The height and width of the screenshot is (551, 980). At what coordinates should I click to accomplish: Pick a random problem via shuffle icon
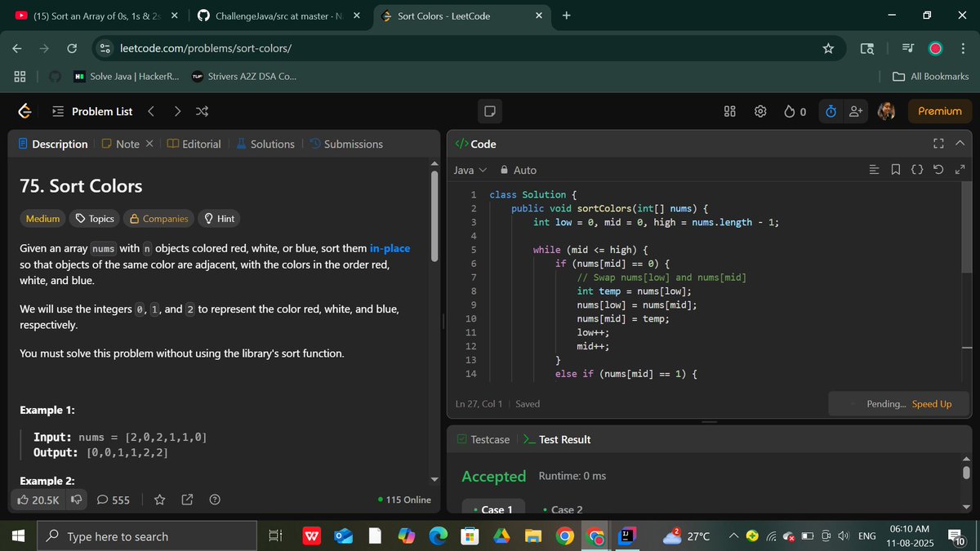coord(203,111)
